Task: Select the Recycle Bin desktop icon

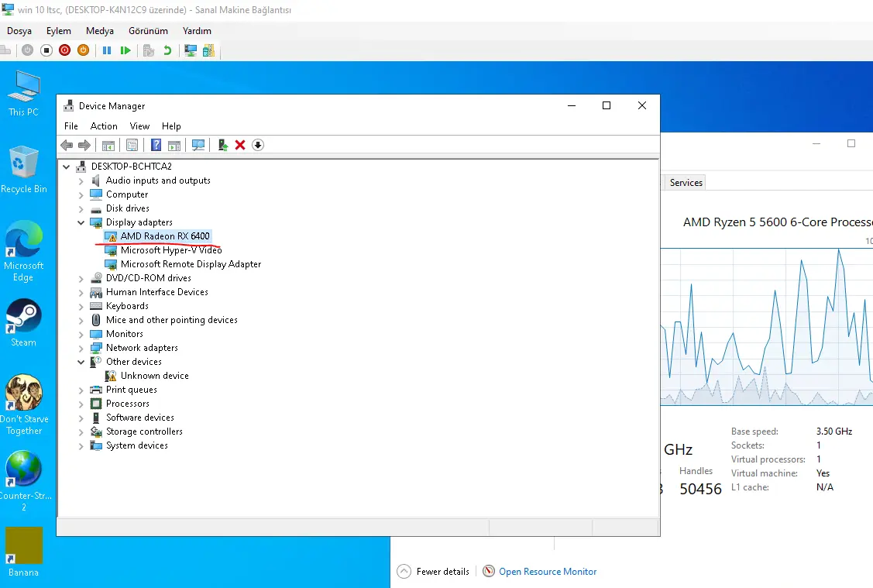Action: pos(24,169)
